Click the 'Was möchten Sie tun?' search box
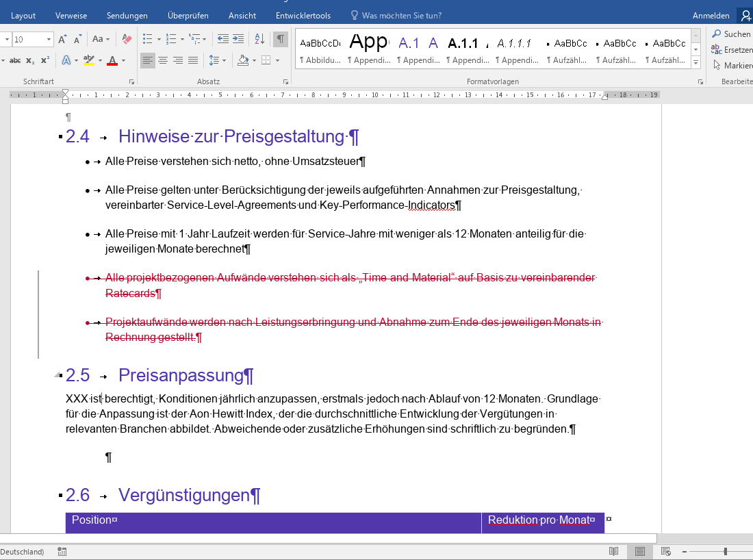 (x=396, y=15)
